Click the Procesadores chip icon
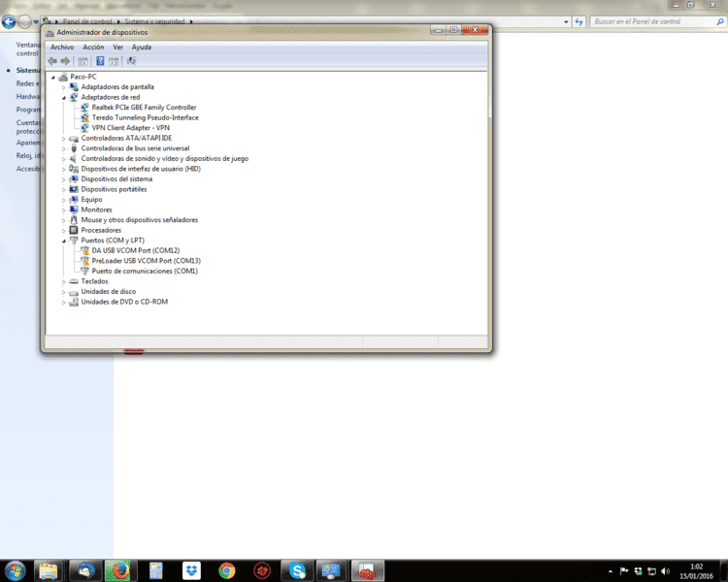728x582 pixels. (74, 230)
